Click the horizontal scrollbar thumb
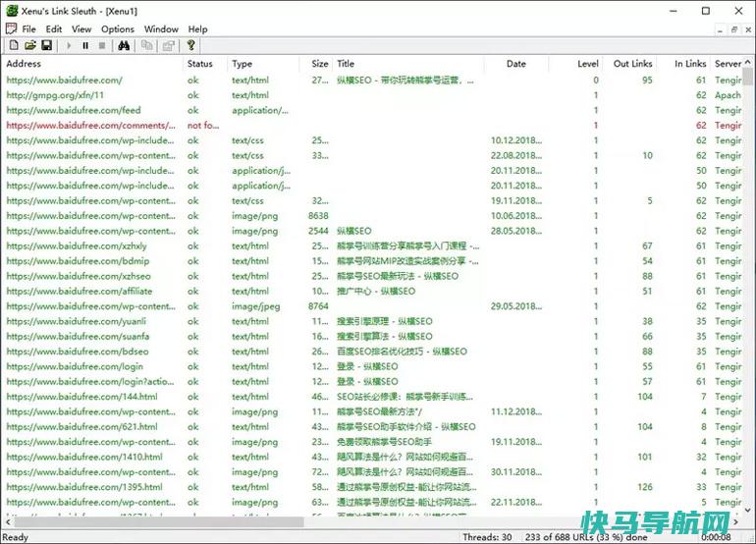The width and height of the screenshot is (756, 544). pos(159,521)
